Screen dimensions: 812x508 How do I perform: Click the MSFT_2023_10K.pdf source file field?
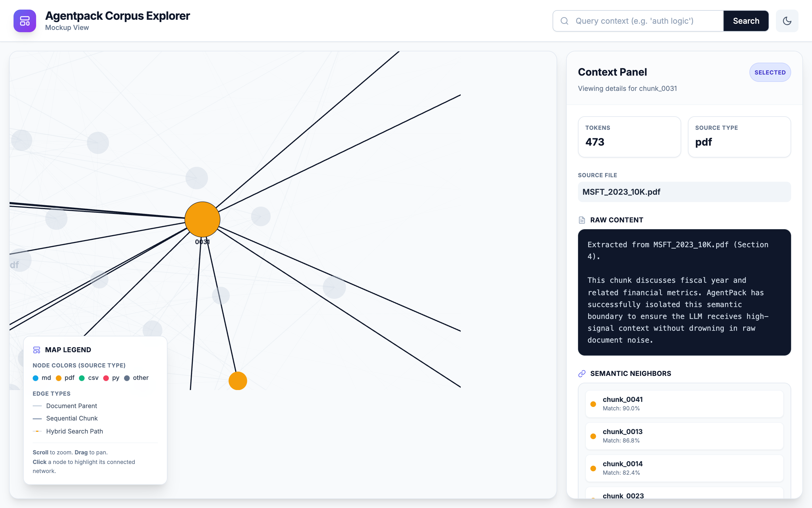(x=684, y=192)
